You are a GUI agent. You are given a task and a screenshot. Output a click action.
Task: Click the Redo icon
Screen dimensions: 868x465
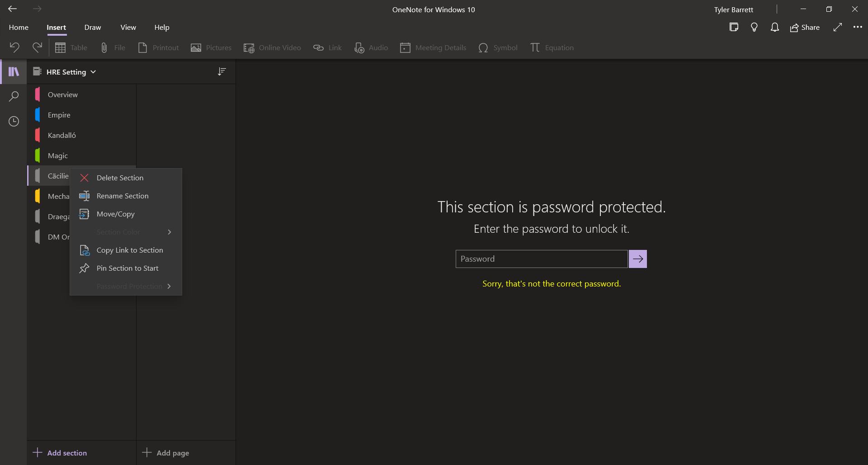pos(37,47)
